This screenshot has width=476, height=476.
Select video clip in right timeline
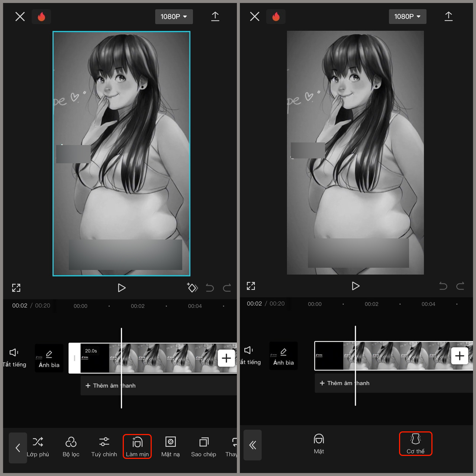pyautogui.click(x=394, y=356)
